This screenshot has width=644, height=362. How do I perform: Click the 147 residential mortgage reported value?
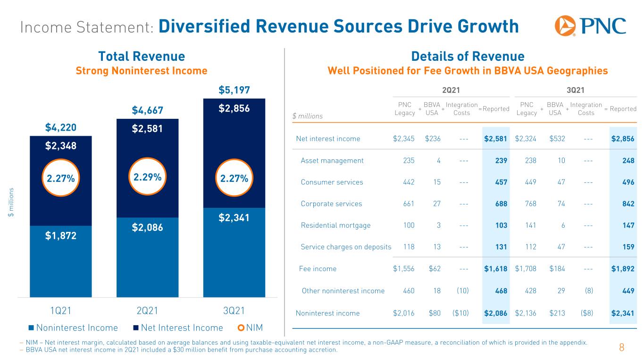point(628,225)
